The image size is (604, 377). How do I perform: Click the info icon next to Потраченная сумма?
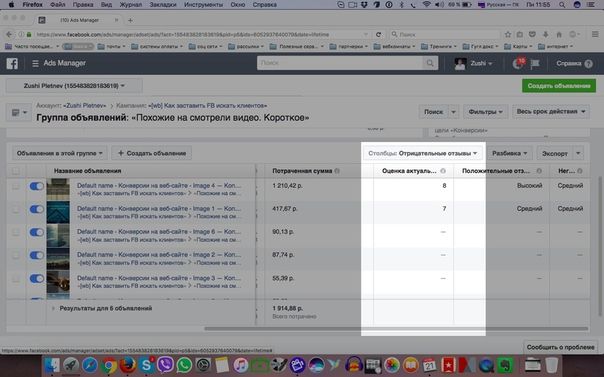[337, 171]
